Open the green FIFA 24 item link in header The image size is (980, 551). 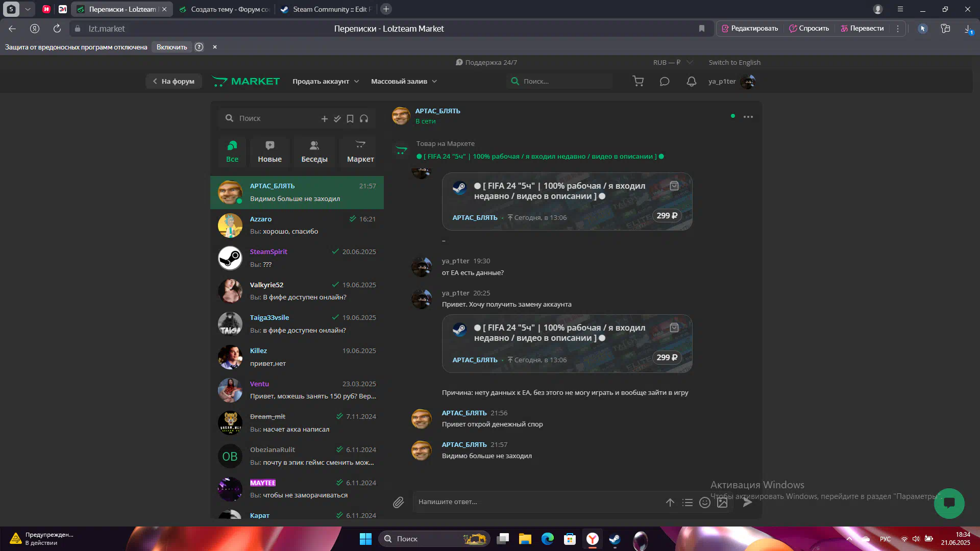click(540, 157)
